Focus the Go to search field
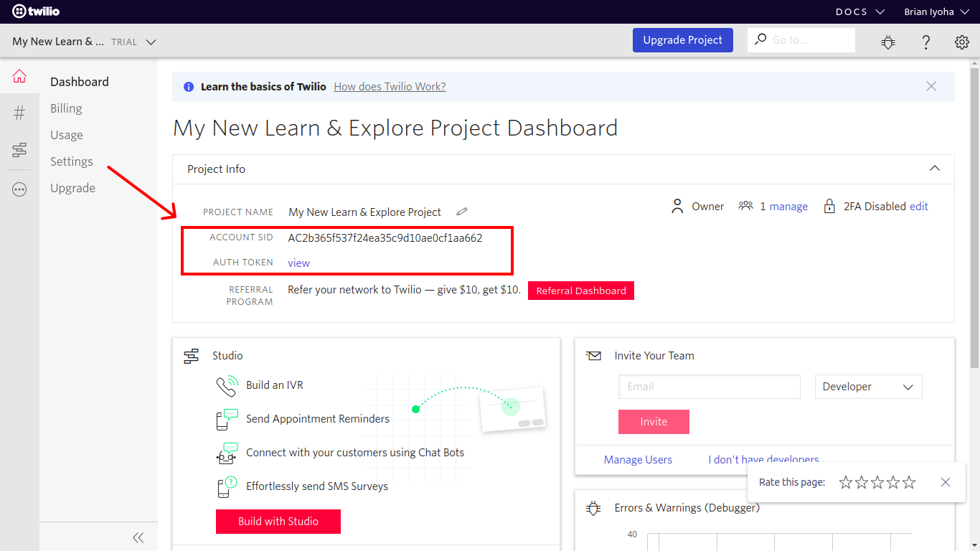Image resolution: width=980 pixels, height=551 pixels. pyautogui.click(x=801, y=40)
